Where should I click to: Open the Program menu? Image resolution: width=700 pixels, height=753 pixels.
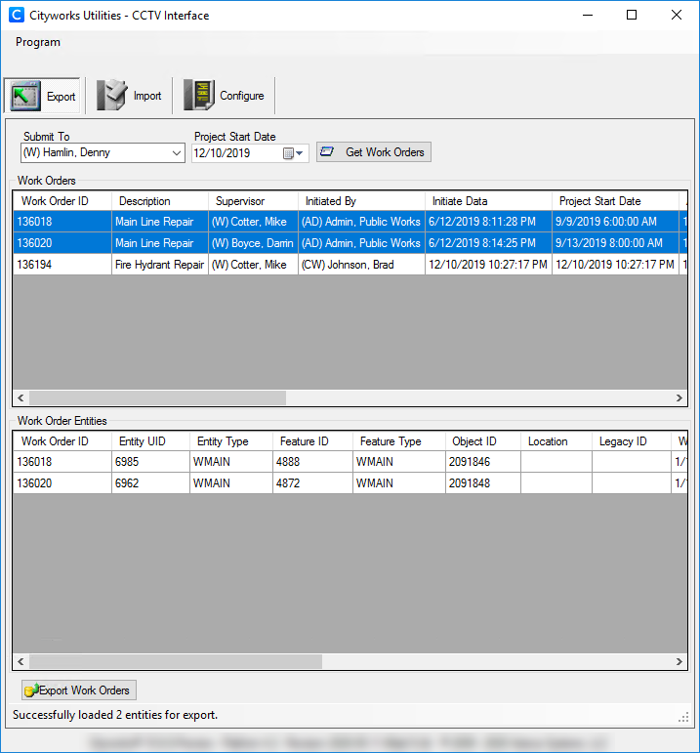38,42
